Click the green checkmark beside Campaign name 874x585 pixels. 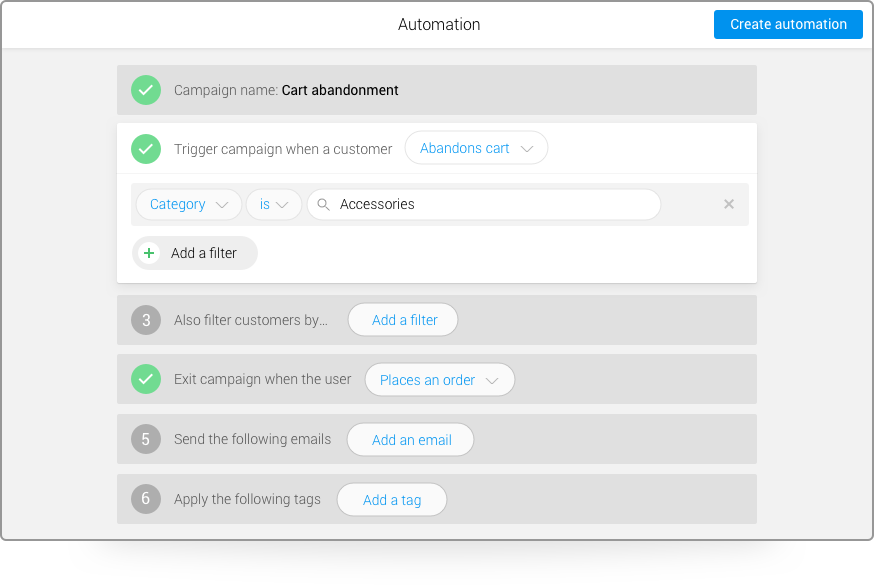[x=146, y=90]
